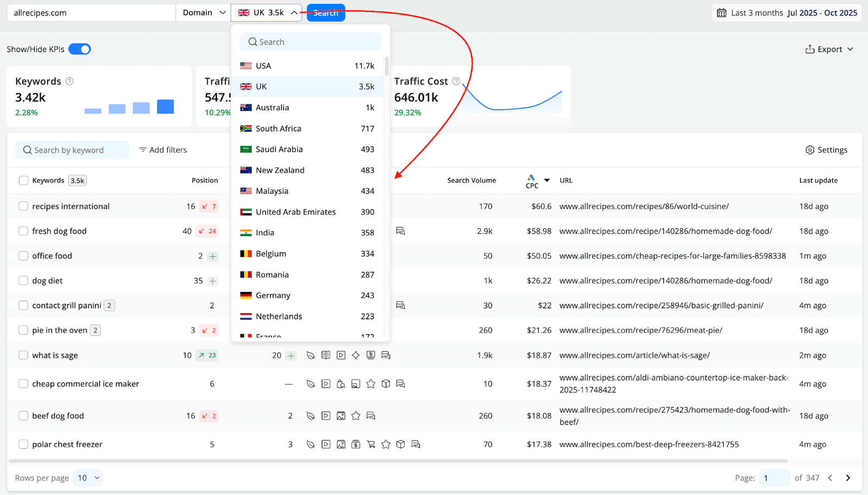Image resolution: width=868 pixels, height=495 pixels.
Task: Click the 'Search by keyword' input field
Action: point(72,150)
